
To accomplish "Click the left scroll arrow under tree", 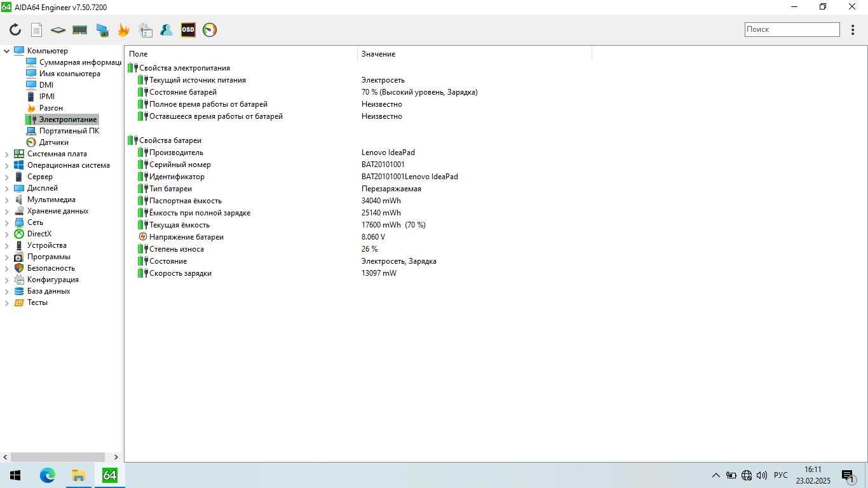I will (x=5, y=457).
